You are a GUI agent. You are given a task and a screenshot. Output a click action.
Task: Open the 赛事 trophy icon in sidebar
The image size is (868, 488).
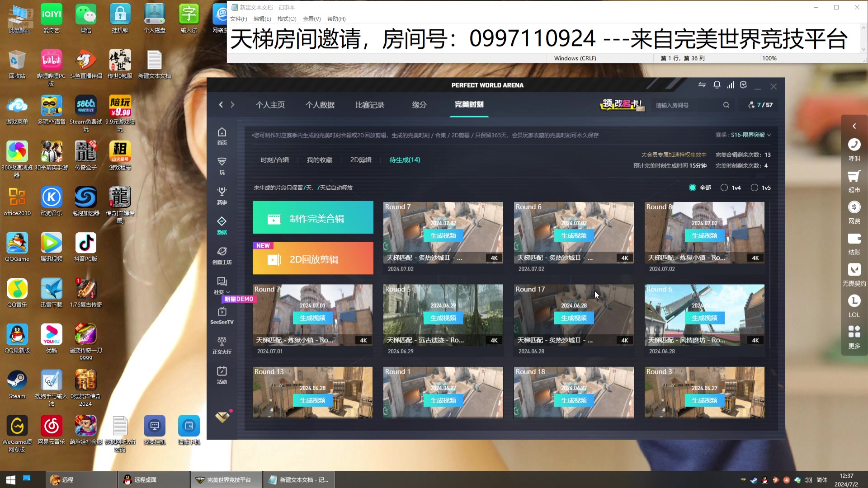point(222,196)
